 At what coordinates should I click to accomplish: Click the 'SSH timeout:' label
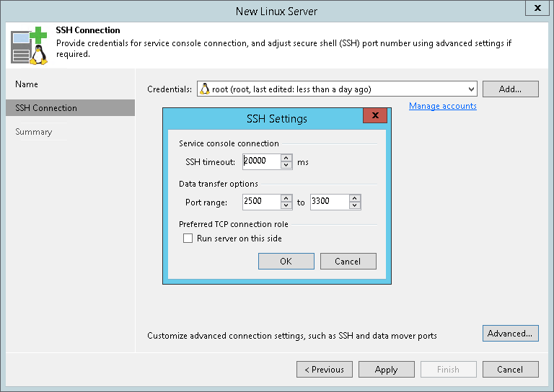[x=210, y=162]
